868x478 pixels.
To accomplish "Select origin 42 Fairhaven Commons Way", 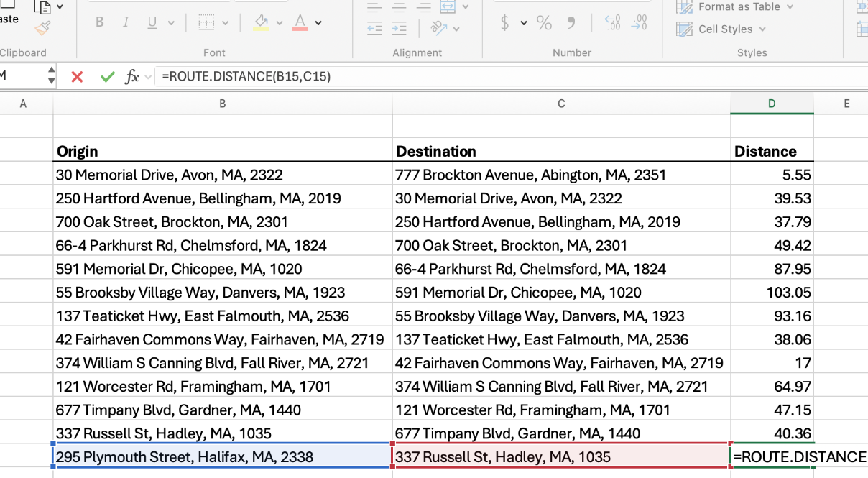I will point(223,339).
